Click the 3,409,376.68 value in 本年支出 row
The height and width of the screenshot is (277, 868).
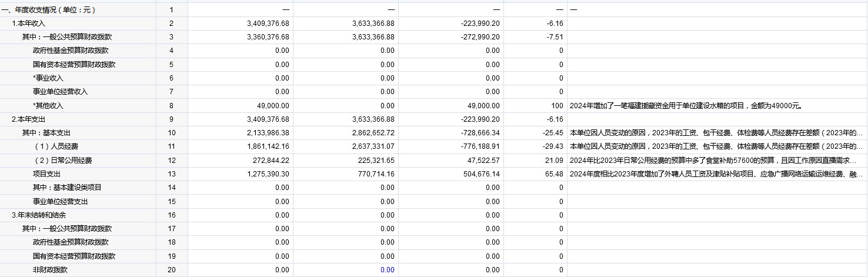[268, 119]
